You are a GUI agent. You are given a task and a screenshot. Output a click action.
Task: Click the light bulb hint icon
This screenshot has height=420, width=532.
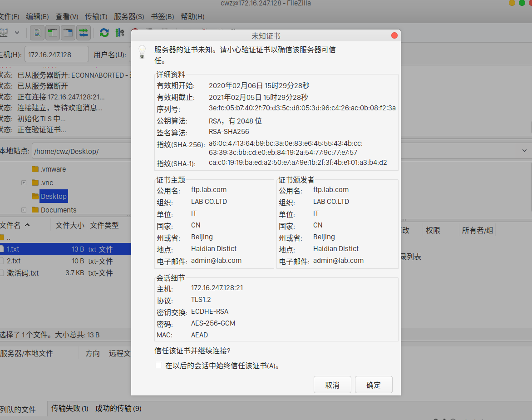[x=142, y=52]
